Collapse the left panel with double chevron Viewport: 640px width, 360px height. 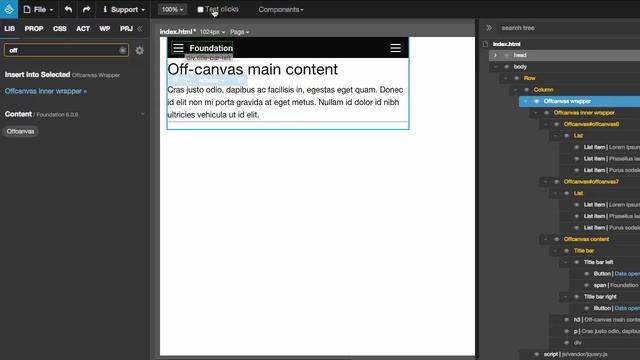[x=140, y=29]
